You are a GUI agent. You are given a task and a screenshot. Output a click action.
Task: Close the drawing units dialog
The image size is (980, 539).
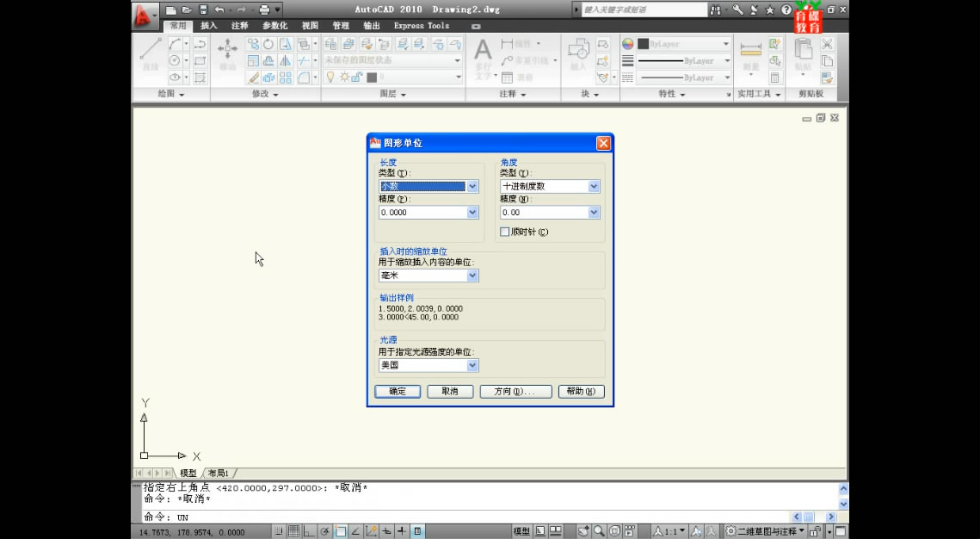click(x=603, y=143)
